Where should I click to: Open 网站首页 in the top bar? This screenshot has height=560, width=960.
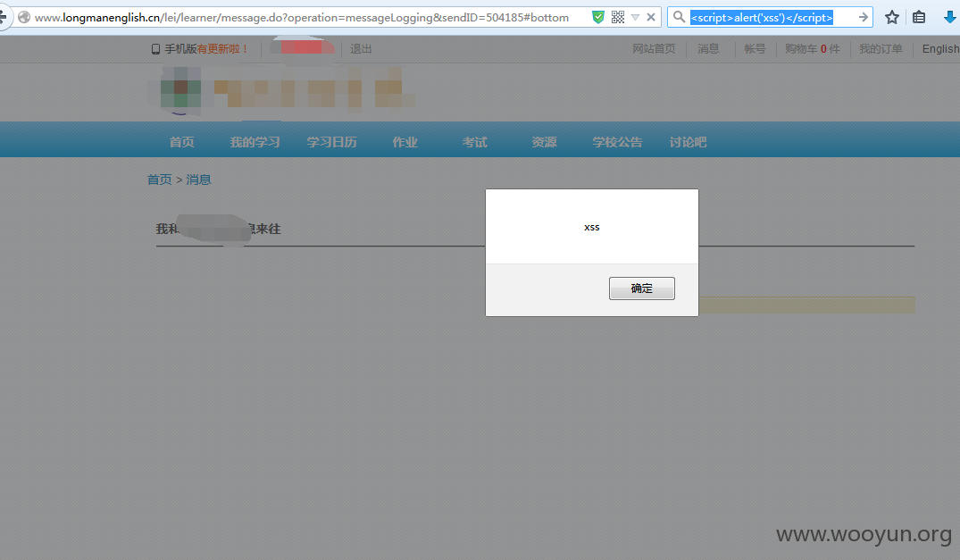pyautogui.click(x=654, y=49)
